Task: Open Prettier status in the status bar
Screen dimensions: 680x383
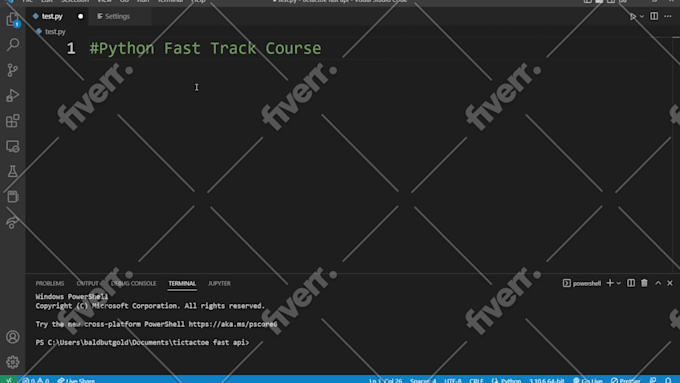Action: (625, 380)
